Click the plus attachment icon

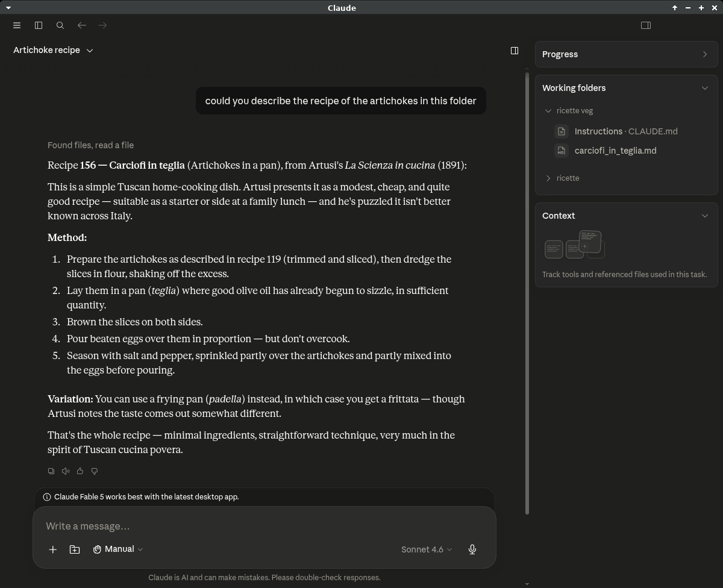53,549
